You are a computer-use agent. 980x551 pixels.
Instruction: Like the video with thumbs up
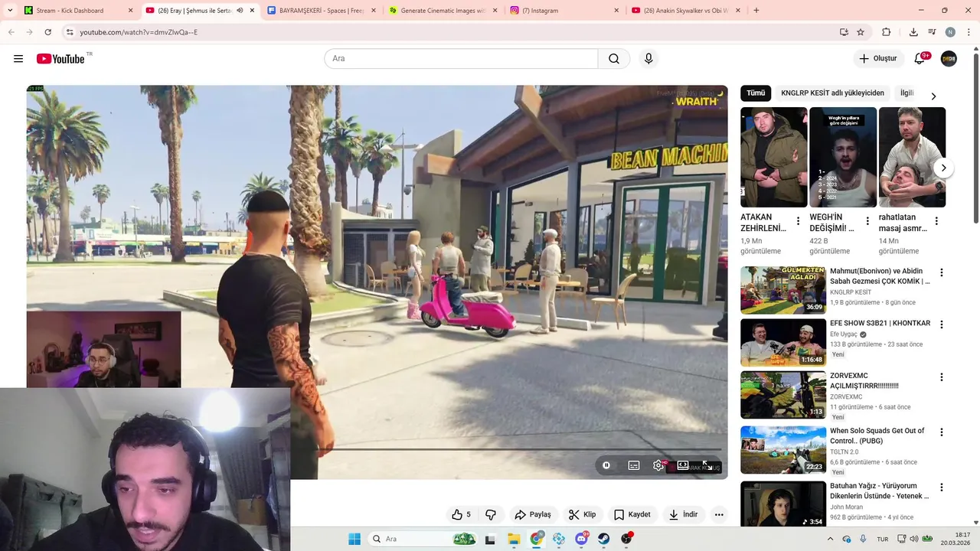(461, 514)
